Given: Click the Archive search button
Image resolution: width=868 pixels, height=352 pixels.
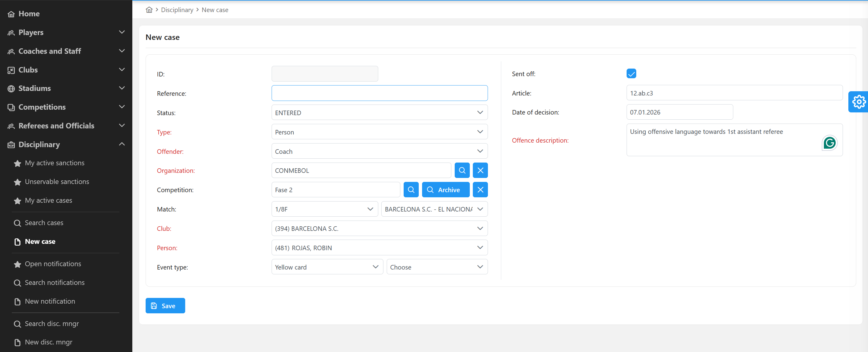Looking at the screenshot, I should (445, 190).
